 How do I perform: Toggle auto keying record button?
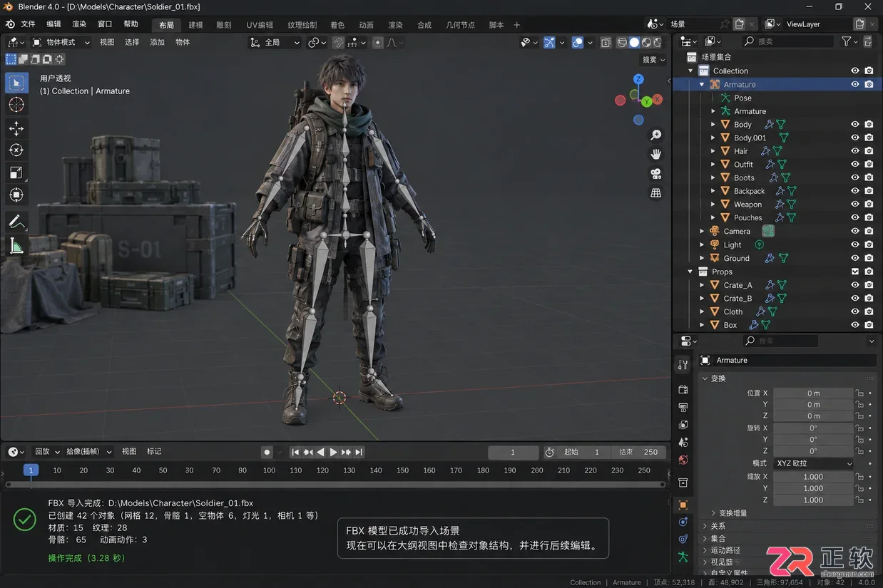pyautogui.click(x=267, y=452)
